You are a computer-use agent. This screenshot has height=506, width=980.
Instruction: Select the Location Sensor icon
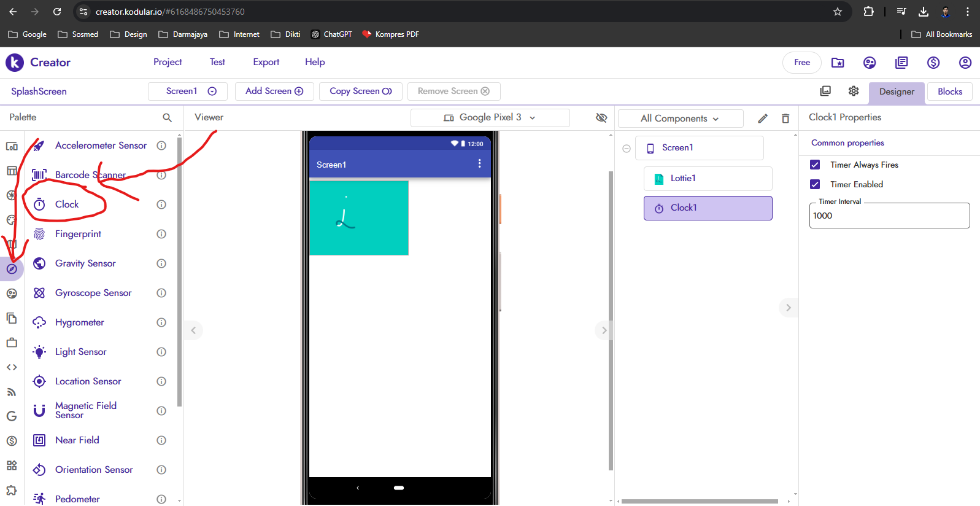[x=39, y=381]
